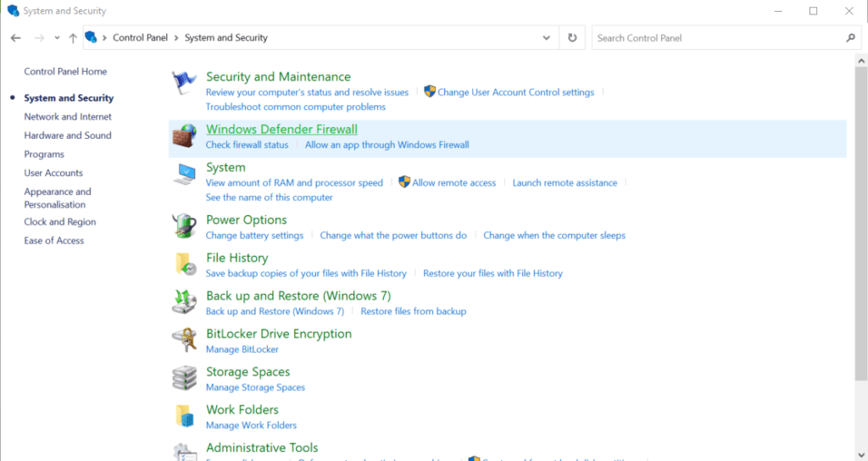868x461 pixels.
Task: Click Change when the computer sleeps
Action: pyautogui.click(x=554, y=236)
